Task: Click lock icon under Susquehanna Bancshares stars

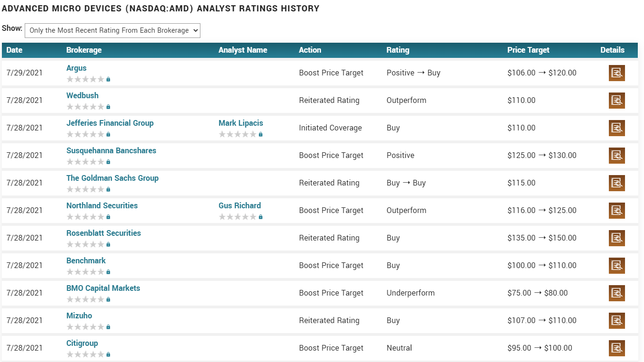Action: pyautogui.click(x=108, y=162)
